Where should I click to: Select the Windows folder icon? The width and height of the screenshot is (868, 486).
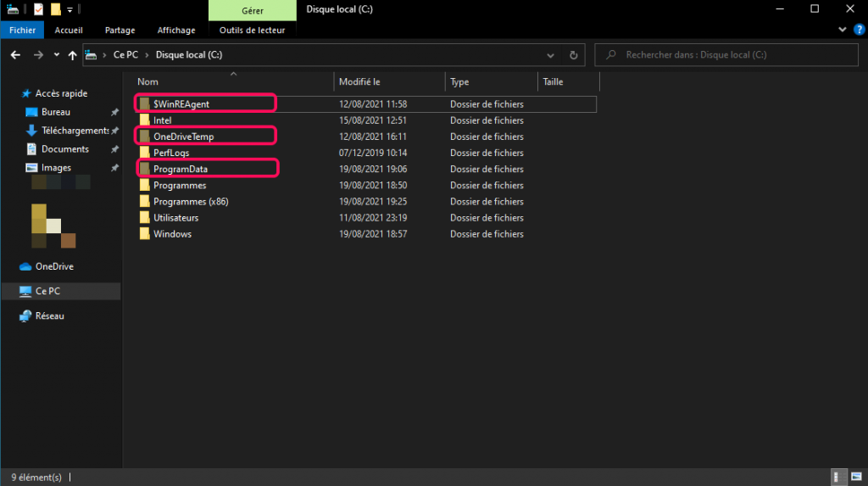point(144,233)
